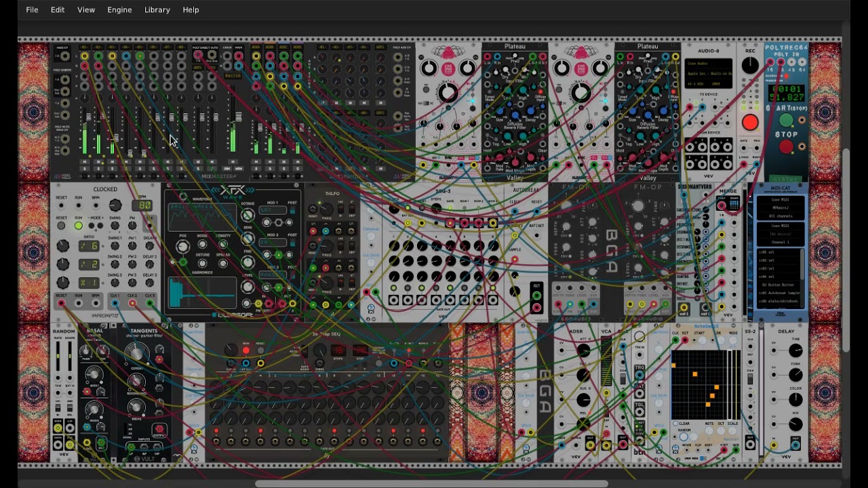Click the Delay OUT jack

(x=795, y=445)
